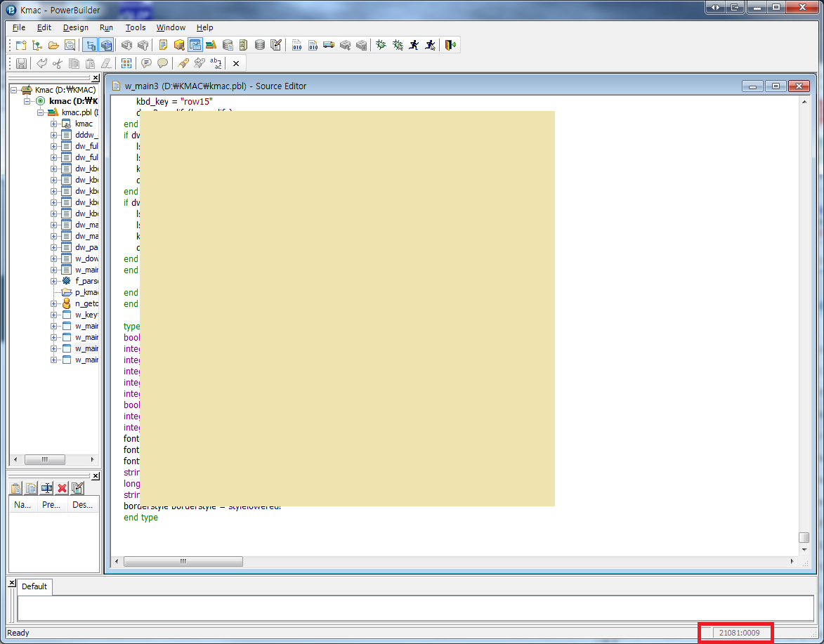The height and width of the screenshot is (644, 824).
Task: Select the Default output tab
Action: [34, 586]
